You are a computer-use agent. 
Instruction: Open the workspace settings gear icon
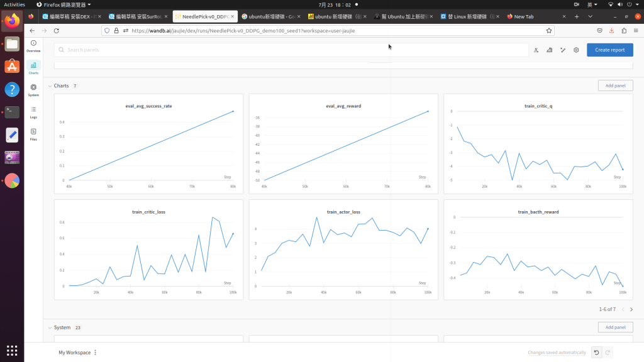(576, 50)
